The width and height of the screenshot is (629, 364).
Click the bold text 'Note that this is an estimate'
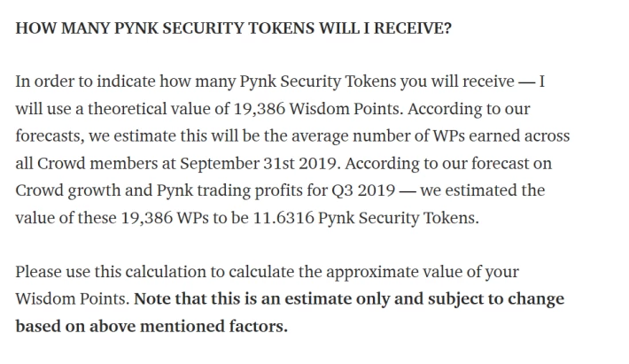click(242, 299)
